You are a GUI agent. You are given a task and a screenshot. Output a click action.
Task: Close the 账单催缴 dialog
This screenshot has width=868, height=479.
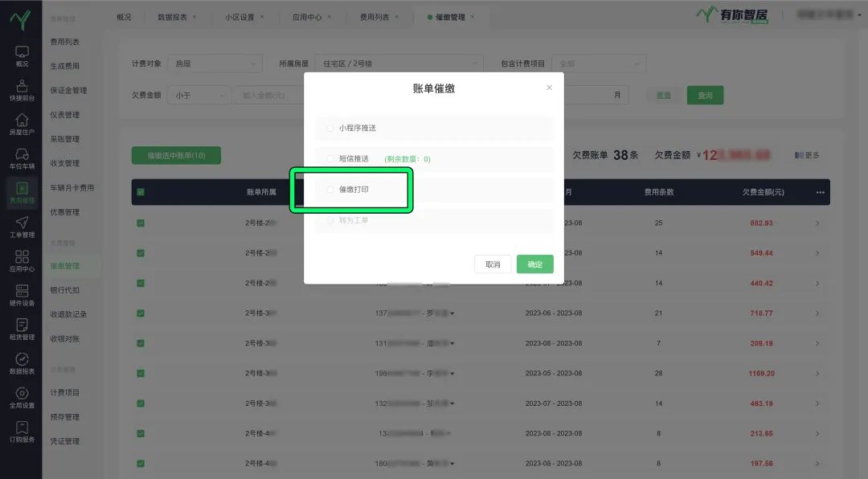point(549,88)
